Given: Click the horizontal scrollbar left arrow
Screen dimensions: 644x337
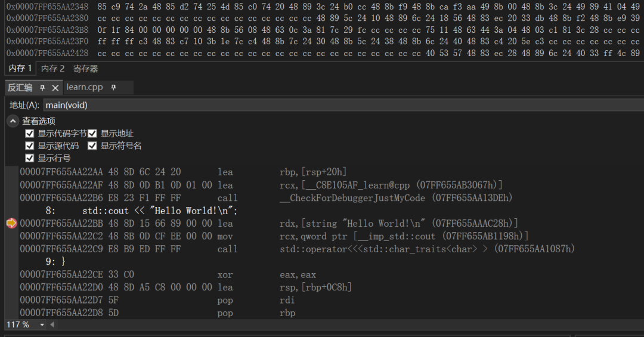Looking at the screenshot, I should point(52,324).
